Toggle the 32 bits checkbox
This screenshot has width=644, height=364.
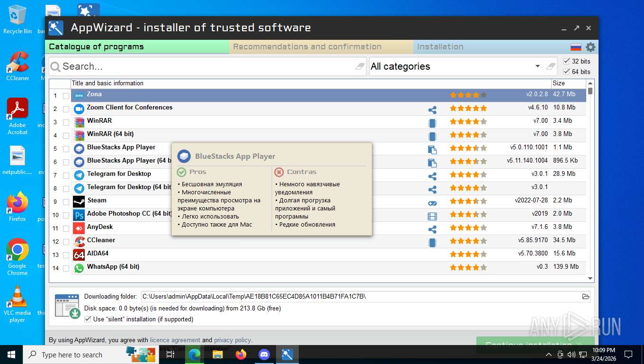pos(566,61)
